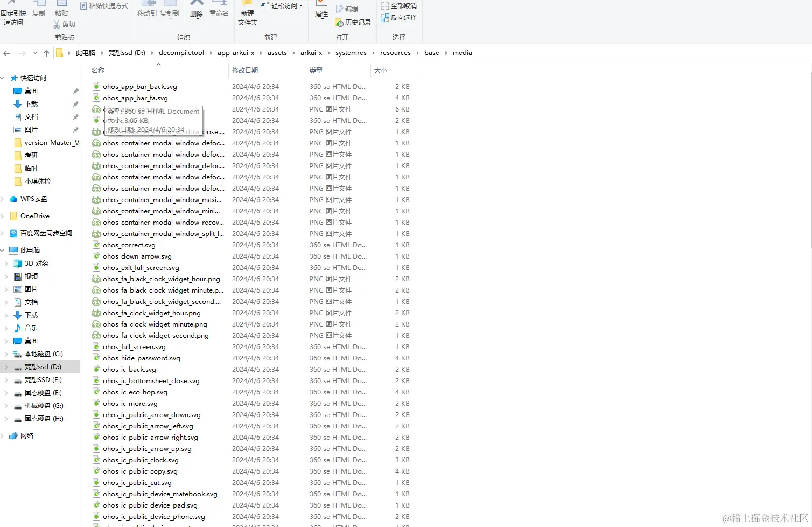Select 百度网盘同步空间 in sidebar
Image resolution: width=812 pixels, height=527 pixels.
41,233
